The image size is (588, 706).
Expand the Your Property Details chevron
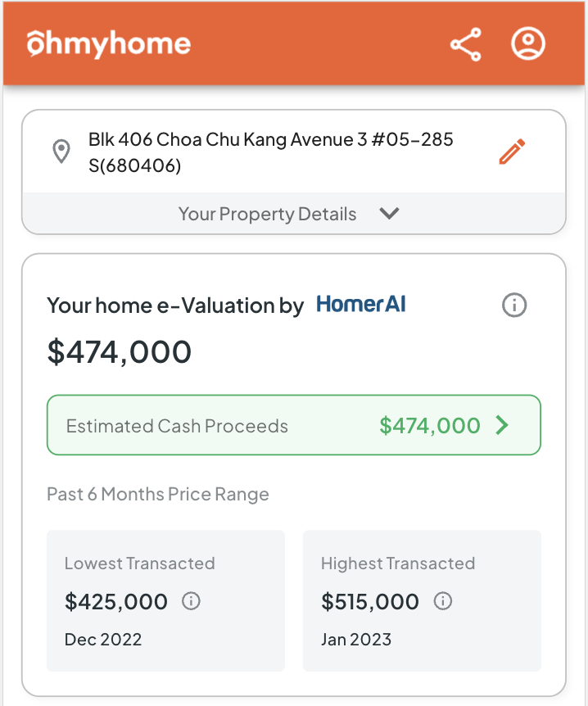pyautogui.click(x=389, y=214)
